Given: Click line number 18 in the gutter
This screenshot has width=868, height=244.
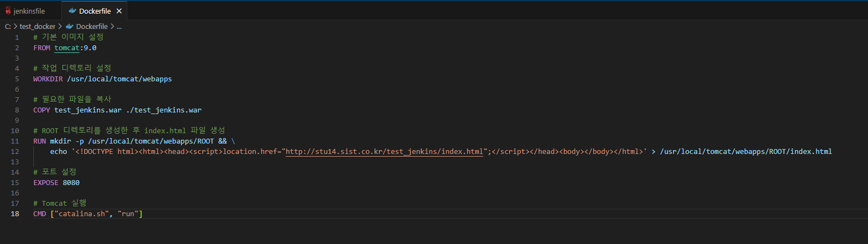Looking at the screenshot, I should click(15, 214).
